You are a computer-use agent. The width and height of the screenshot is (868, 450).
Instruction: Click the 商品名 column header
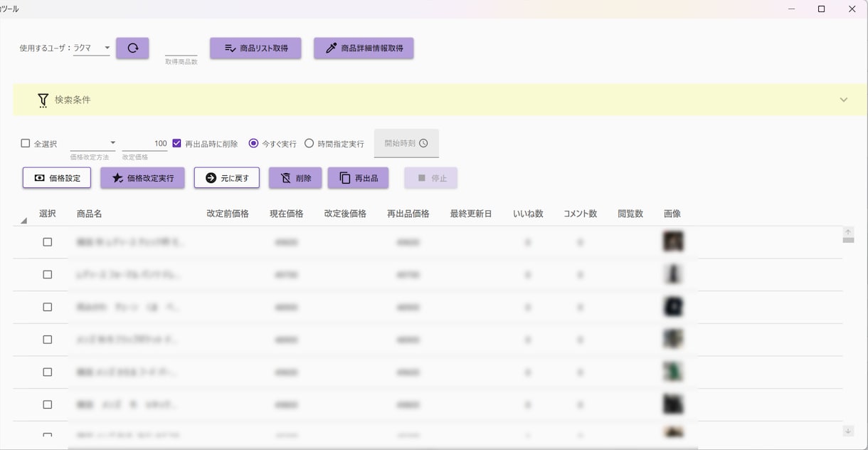pos(90,214)
